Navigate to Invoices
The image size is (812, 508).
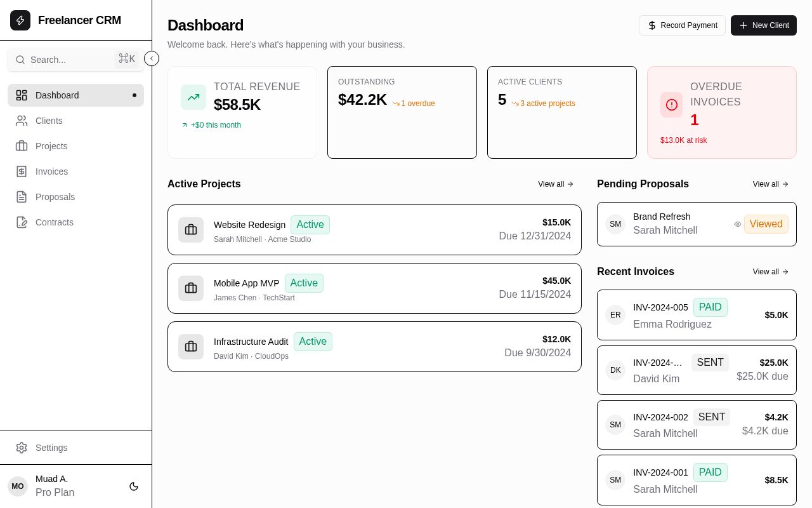click(75, 171)
